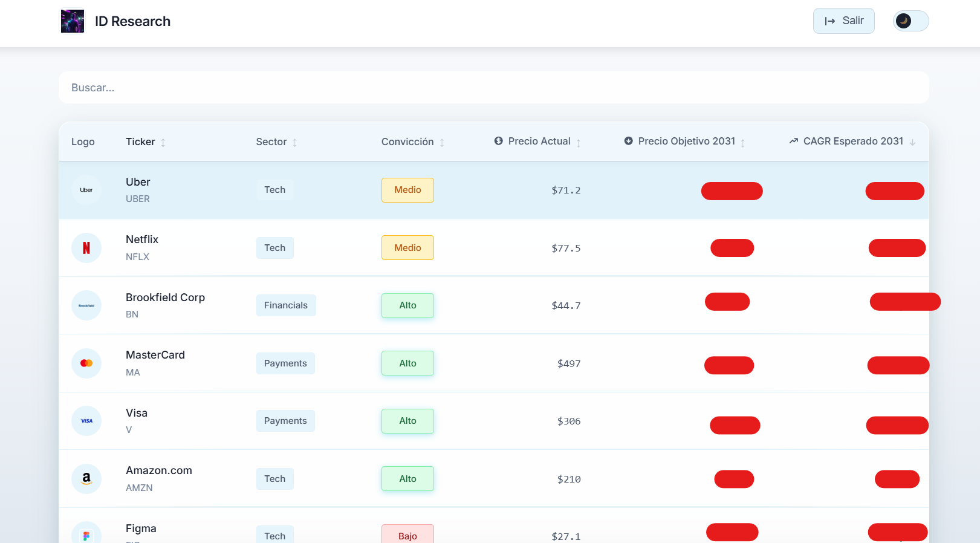
Task: Click the Tech sector tag for Amazon.com
Action: 274,479
